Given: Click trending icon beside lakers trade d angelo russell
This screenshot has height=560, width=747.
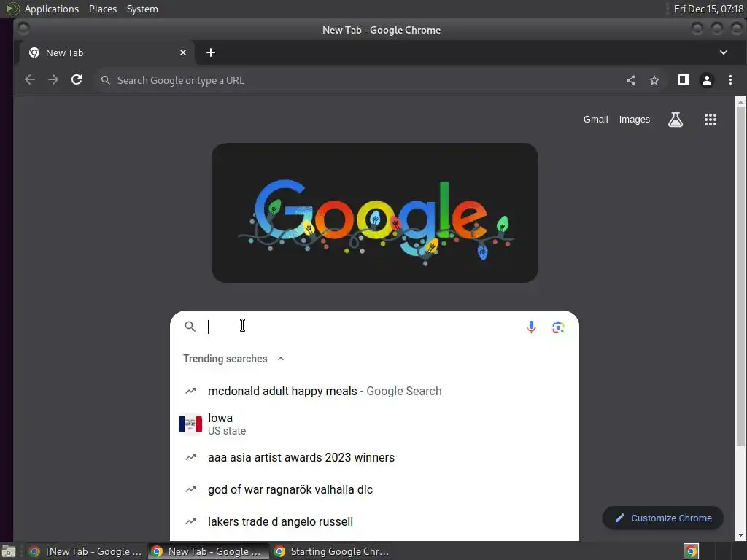Looking at the screenshot, I should pyautogui.click(x=190, y=521).
